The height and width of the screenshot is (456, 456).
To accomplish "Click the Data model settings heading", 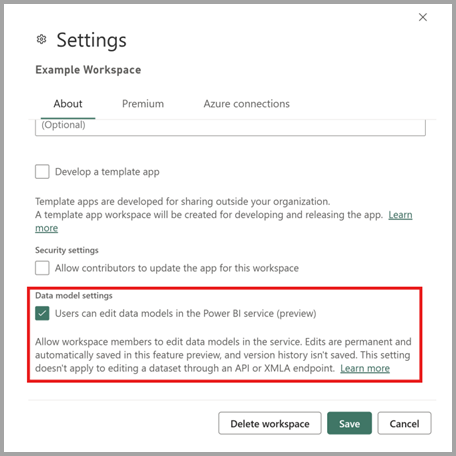I will pos(74,296).
